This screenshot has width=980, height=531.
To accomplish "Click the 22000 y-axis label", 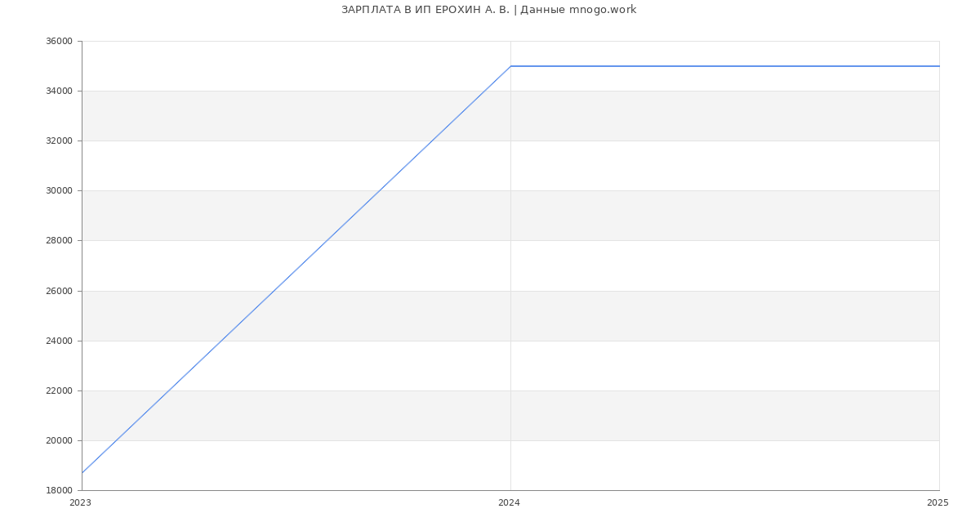I will tap(60, 391).
